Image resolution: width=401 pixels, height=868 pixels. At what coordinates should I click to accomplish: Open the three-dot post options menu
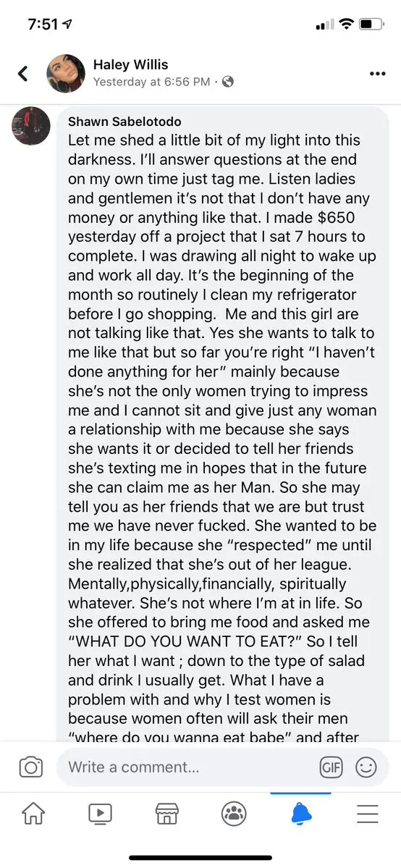pyautogui.click(x=377, y=74)
